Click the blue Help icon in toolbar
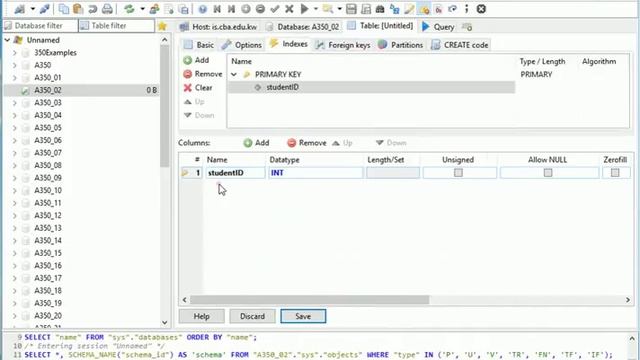640x360 pixels. pyautogui.click(x=202, y=9)
